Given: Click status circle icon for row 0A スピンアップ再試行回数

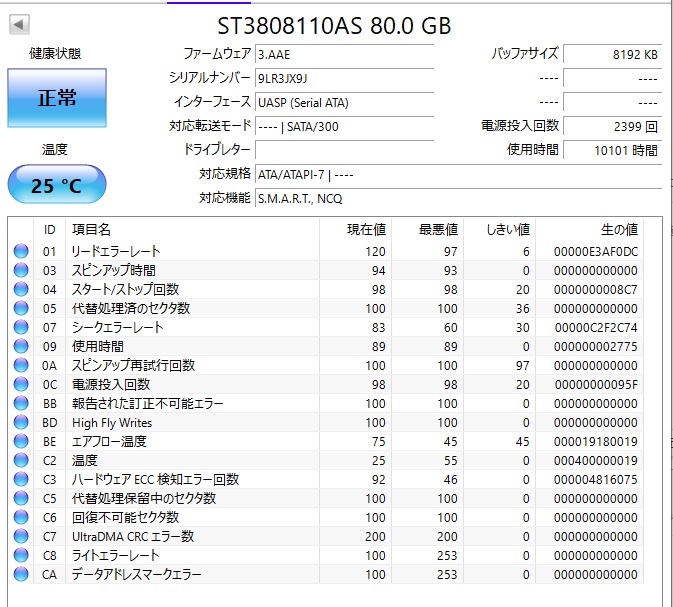Looking at the screenshot, I should pyautogui.click(x=21, y=365).
